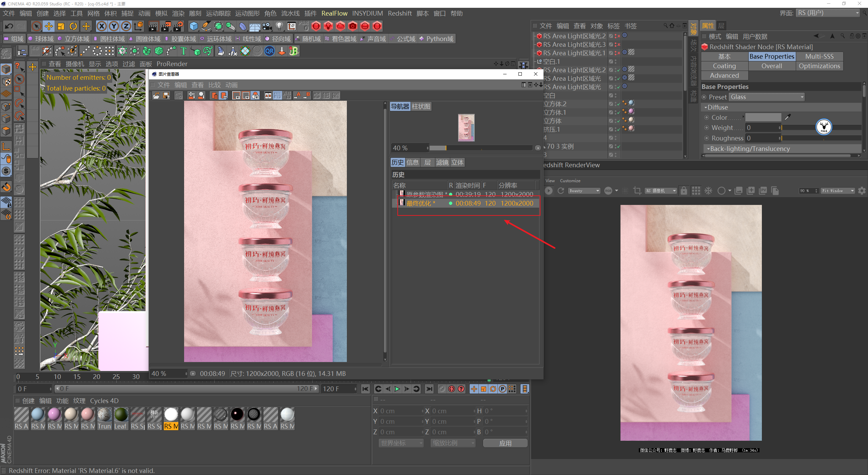This screenshot has width=868, height=475.
Task: Adjust the 40 % navigator zoom slider
Action: (480, 148)
